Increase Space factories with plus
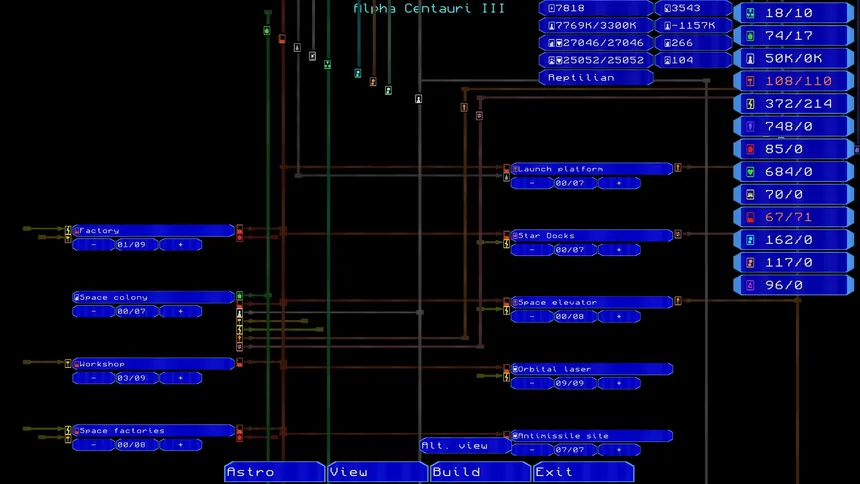 tap(180, 445)
